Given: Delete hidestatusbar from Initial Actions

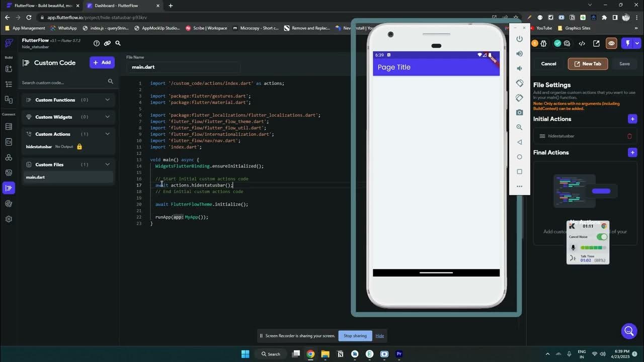Looking at the screenshot, I should 629,136.
